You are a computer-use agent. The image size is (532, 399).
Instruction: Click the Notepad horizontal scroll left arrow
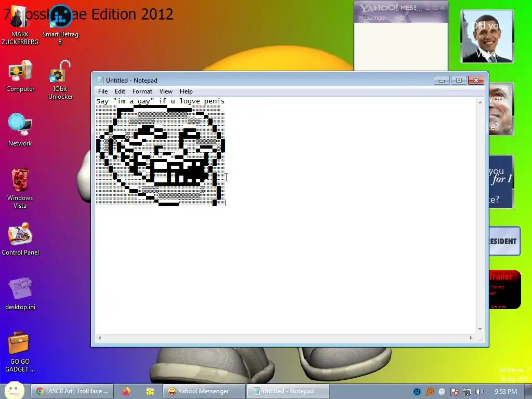click(x=99, y=338)
